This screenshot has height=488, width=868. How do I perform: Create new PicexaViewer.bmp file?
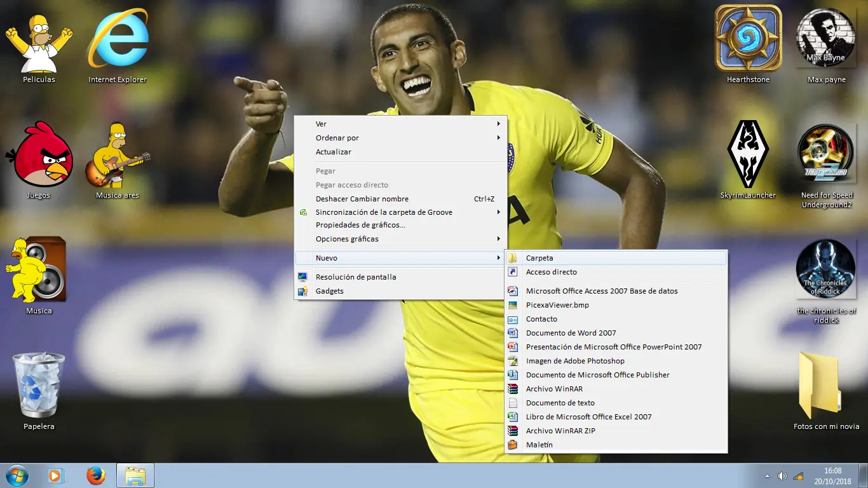(x=616, y=305)
